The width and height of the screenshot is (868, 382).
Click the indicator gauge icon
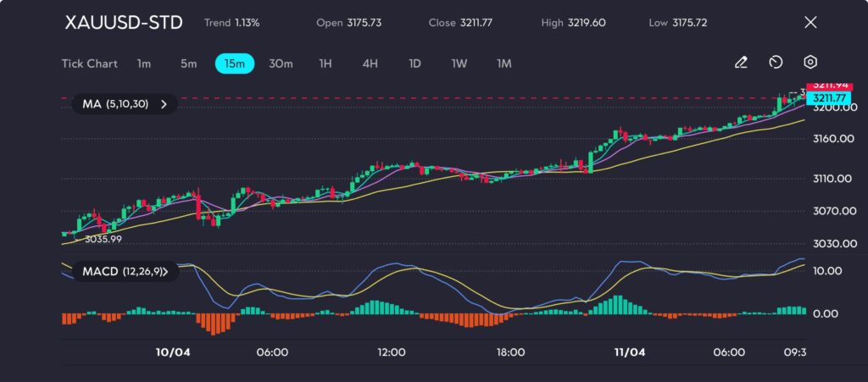coord(776,63)
